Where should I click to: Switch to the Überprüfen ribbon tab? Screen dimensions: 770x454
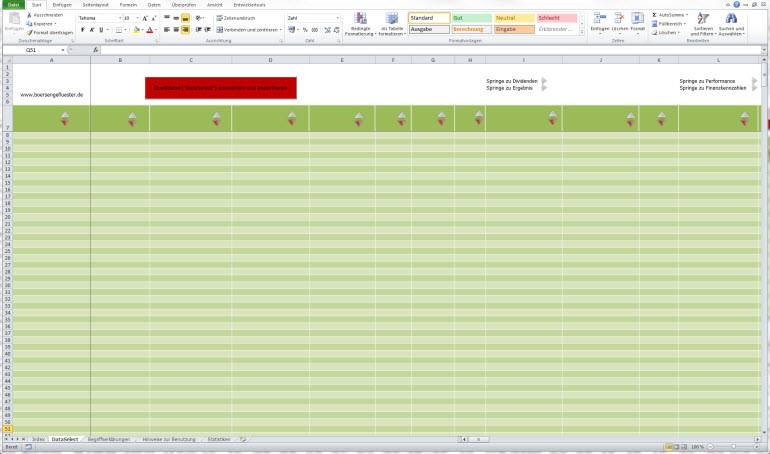click(184, 5)
